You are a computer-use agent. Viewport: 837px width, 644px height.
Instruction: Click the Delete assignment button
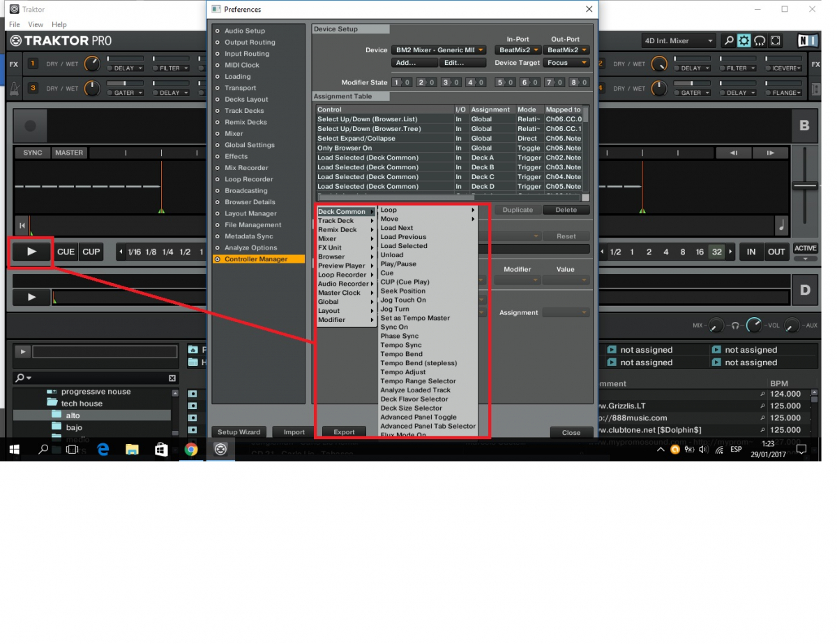pos(566,210)
